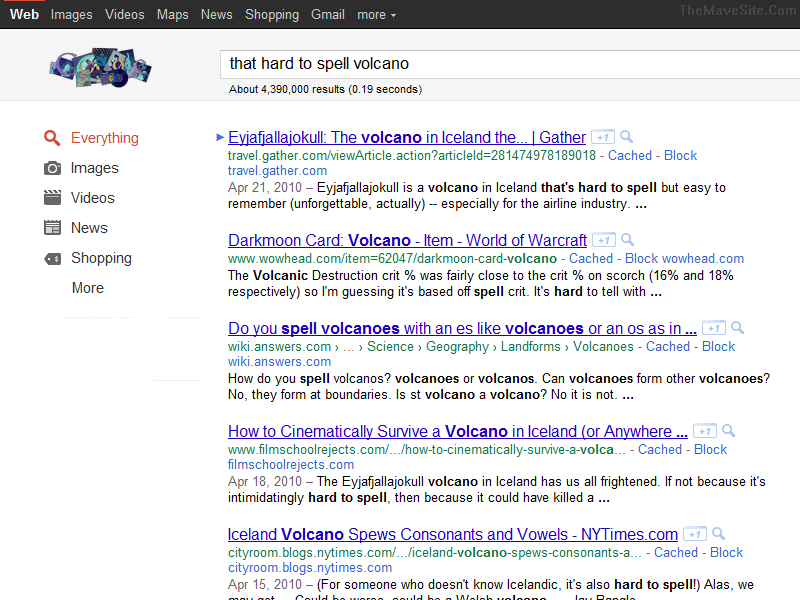Open Shopping in the top navigation bar
Image resolution: width=800 pixels, height=600 pixels.
pyautogui.click(x=272, y=15)
